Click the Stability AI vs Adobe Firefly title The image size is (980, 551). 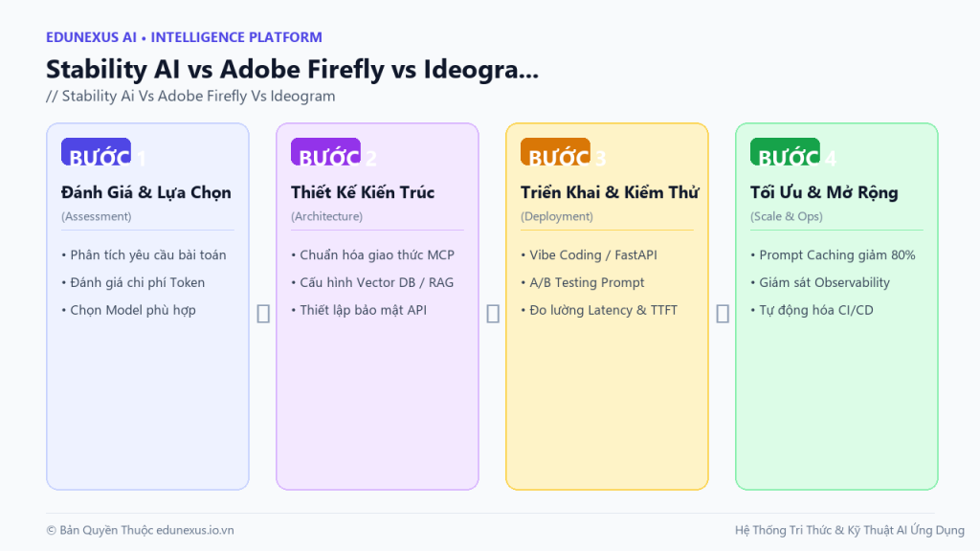(292, 69)
